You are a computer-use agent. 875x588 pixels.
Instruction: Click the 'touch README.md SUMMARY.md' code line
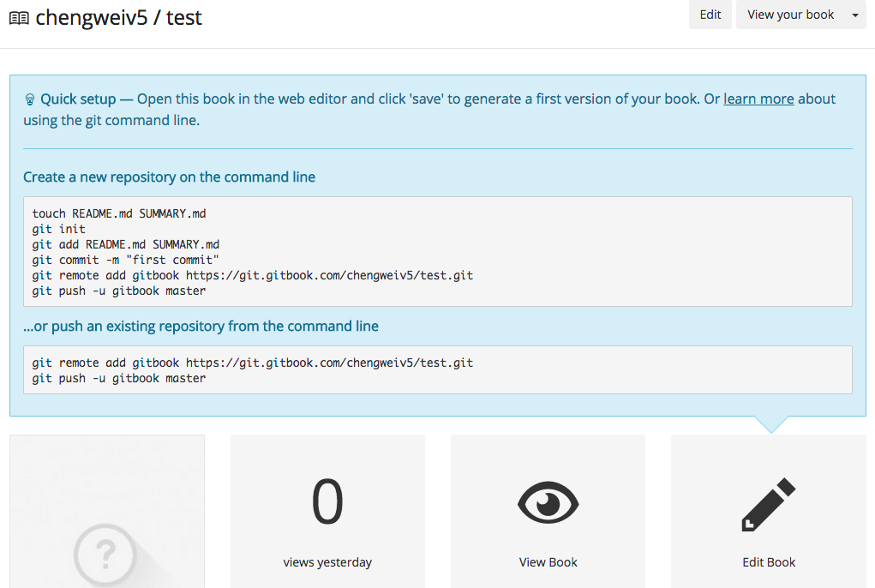[x=119, y=213]
